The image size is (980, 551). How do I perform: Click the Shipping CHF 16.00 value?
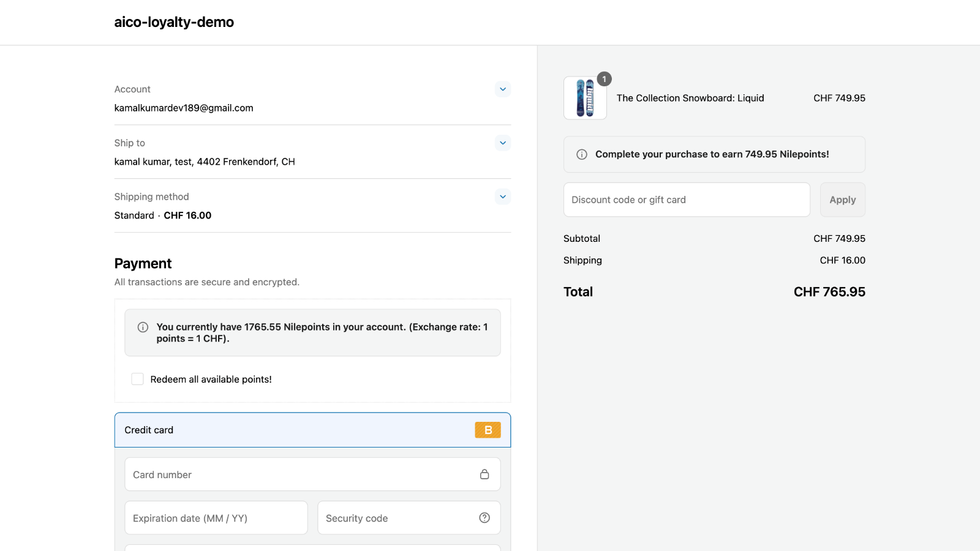843,260
